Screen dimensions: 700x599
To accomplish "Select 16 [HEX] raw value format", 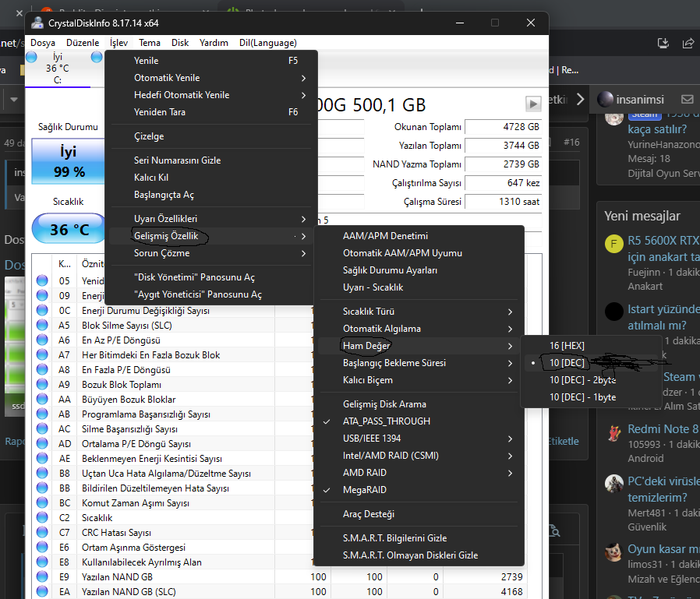I will [567, 345].
